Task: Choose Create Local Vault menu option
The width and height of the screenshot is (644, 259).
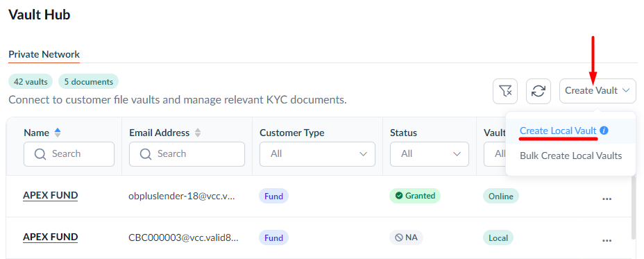Action: click(558, 131)
